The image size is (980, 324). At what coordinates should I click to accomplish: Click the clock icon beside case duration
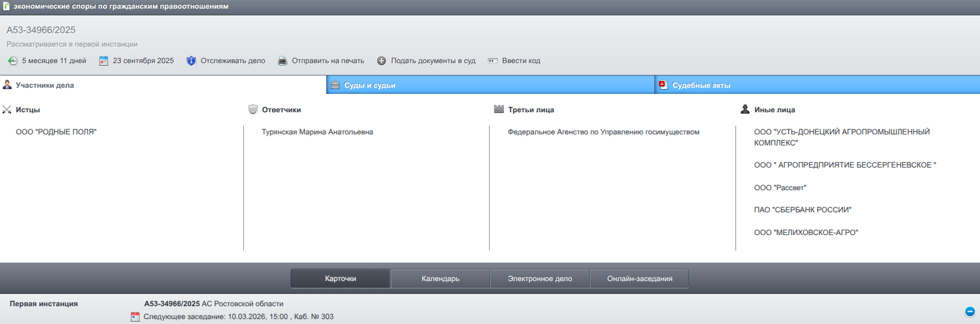pyautogui.click(x=12, y=61)
